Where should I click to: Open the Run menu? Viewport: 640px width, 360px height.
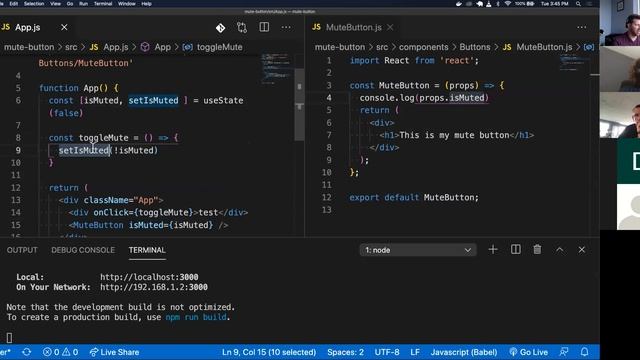83,4
